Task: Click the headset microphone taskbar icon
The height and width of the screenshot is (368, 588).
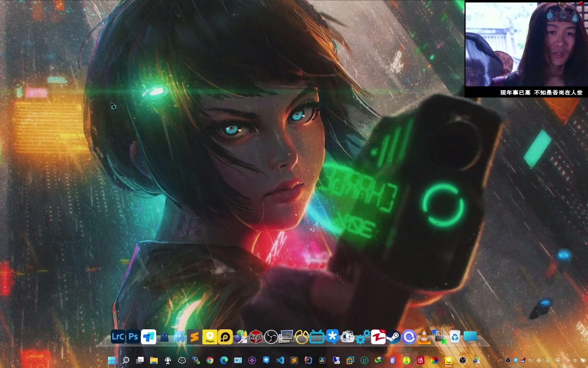Action: click(x=168, y=361)
